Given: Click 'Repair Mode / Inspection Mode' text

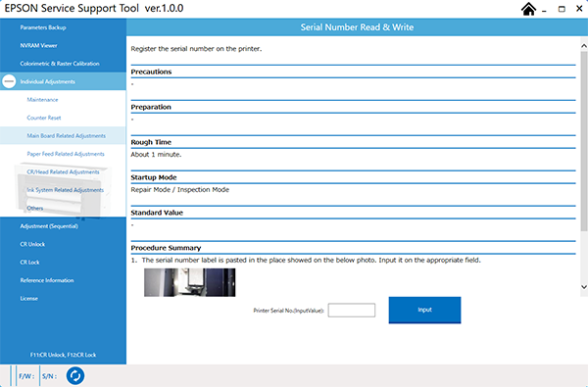Looking at the screenshot, I should pyautogui.click(x=180, y=190).
